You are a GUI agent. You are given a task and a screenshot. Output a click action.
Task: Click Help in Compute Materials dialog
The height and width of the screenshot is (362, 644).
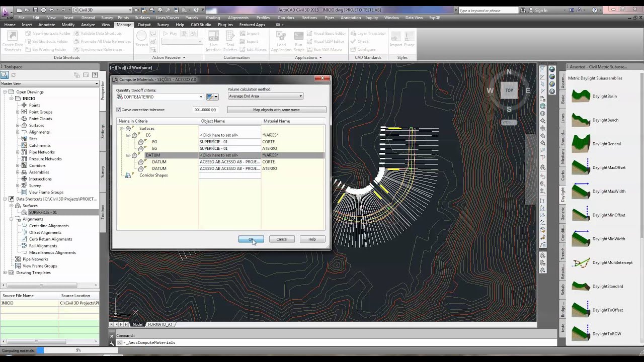coord(312,239)
